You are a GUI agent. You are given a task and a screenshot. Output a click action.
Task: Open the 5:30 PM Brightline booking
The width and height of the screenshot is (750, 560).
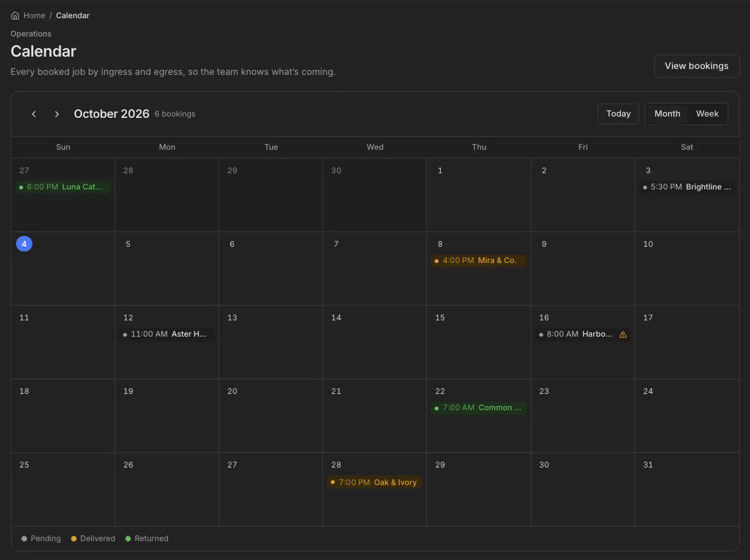pyautogui.click(x=687, y=187)
